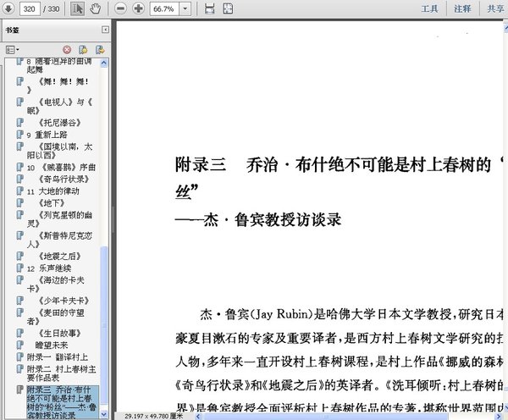The height and width of the screenshot is (420, 508).
Task: Collapse the 书签 bookmarks panel
Action: point(105,30)
